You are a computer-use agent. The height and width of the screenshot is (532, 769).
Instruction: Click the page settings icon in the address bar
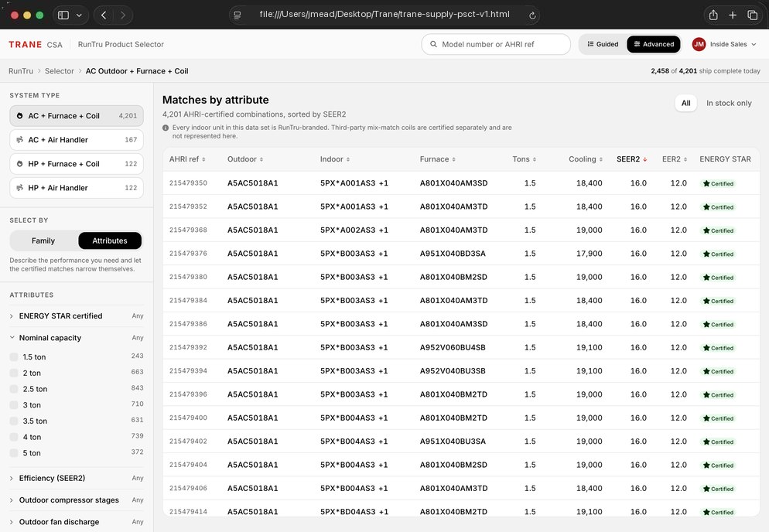click(238, 15)
